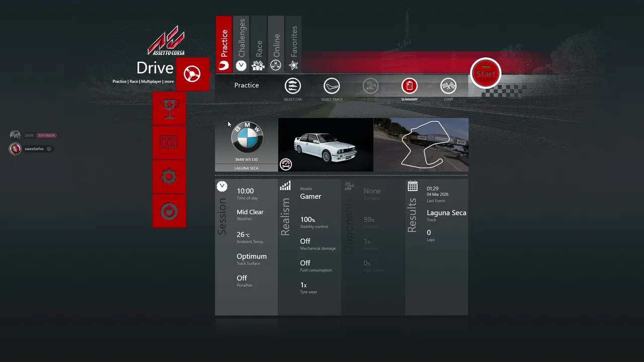Screen dimensions: 644x362
Task: Click the LAGUNA SECA label under the BMW logo
Action: point(247,168)
